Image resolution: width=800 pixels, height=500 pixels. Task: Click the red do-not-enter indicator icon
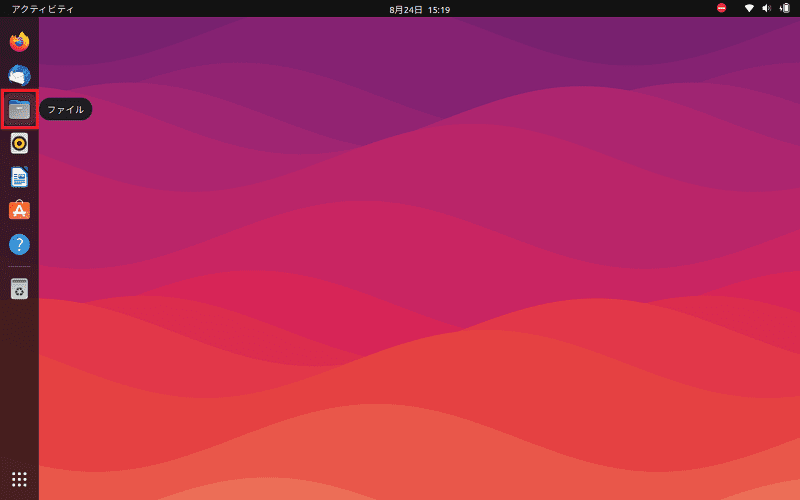click(721, 8)
